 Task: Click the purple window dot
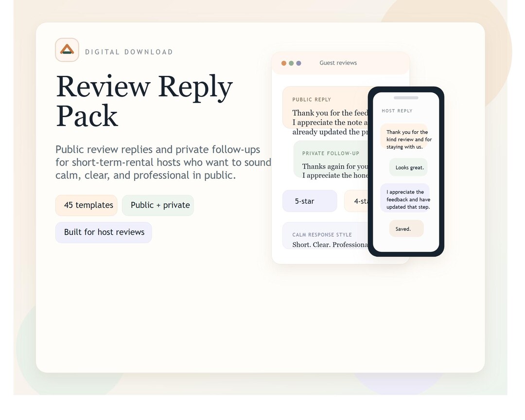pyautogui.click(x=298, y=63)
